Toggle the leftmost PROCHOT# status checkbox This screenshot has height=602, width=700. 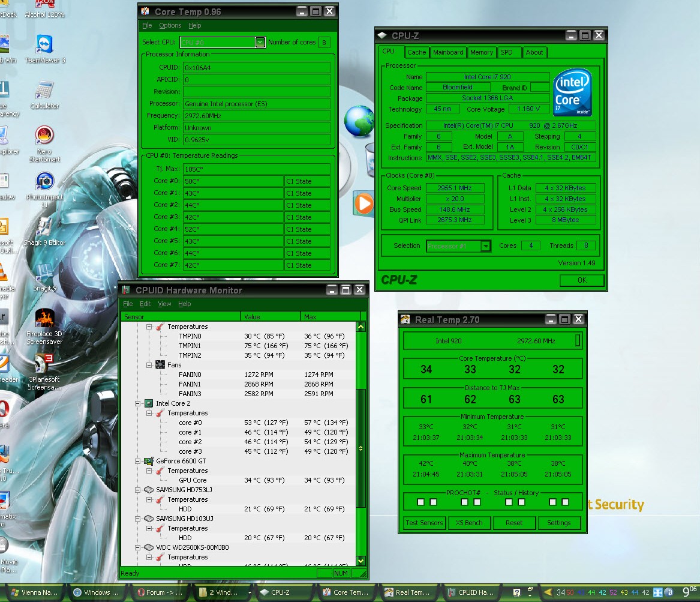coord(420,502)
